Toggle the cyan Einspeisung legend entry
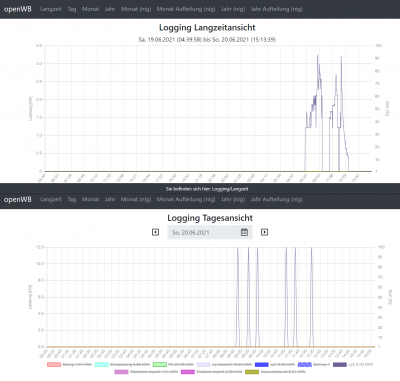Viewport: 400px width, 381px height. click(x=122, y=365)
